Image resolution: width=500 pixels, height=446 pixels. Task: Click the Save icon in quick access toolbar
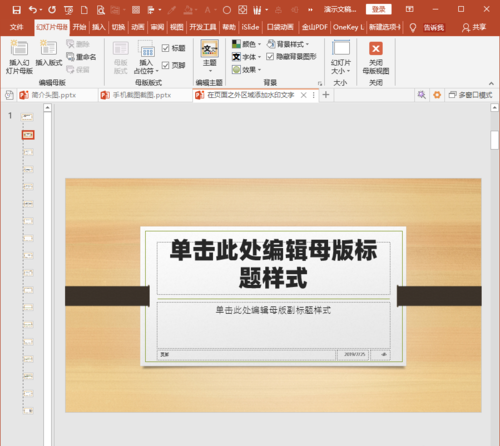click(x=16, y=10)
